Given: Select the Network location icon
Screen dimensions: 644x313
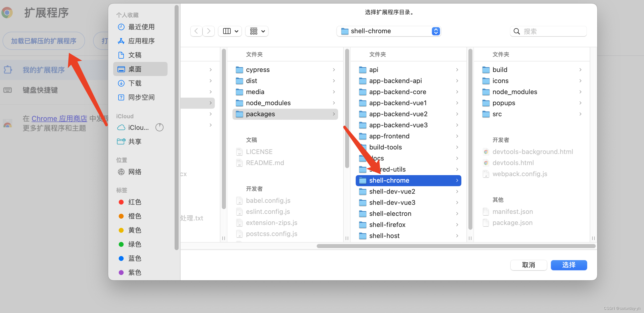Looking at the screenshot, I should coord(121,172).
